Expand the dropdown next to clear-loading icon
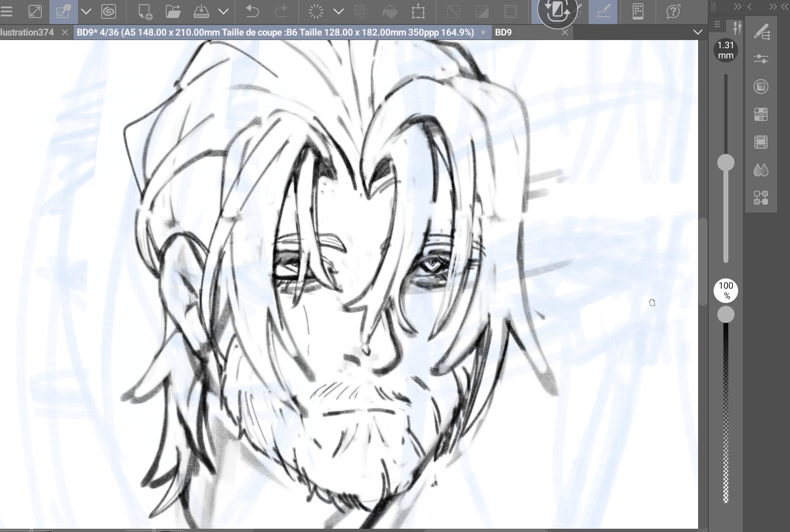The width and height of the screenshot is (790, 532). [338, 11]
